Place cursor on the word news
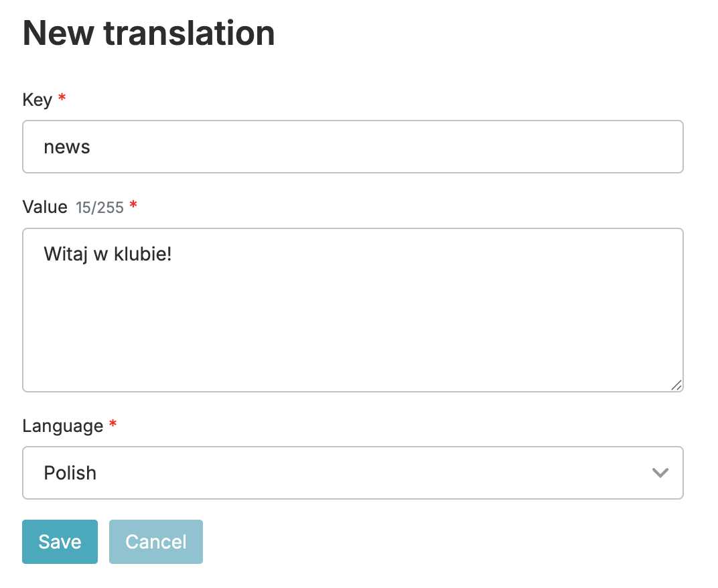The height and width of the screenshot is (588, 718). click(67, 147)
